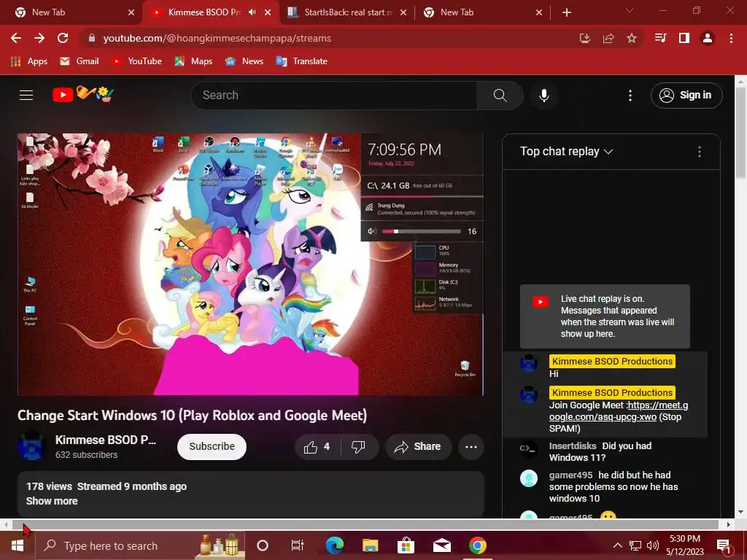Screen dimensions: 747x560
Task: Click the install app icon in address bar
Action: (585, 38)
